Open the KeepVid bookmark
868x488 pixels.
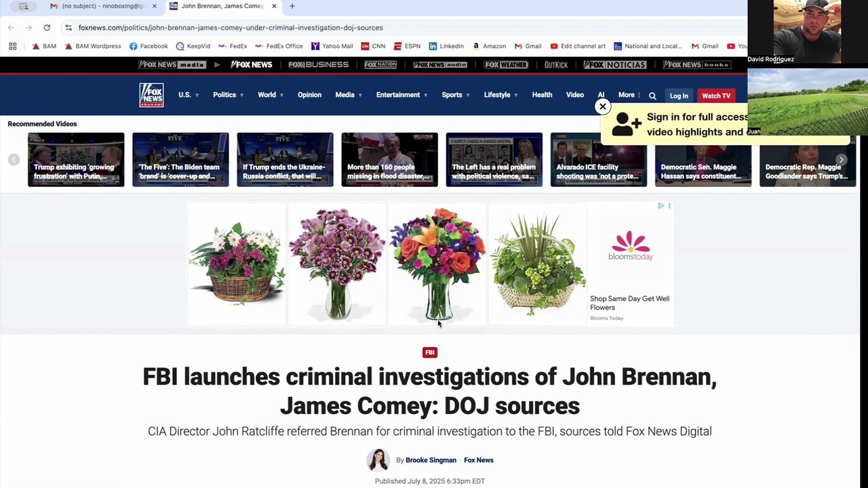(x=193, y=46)
